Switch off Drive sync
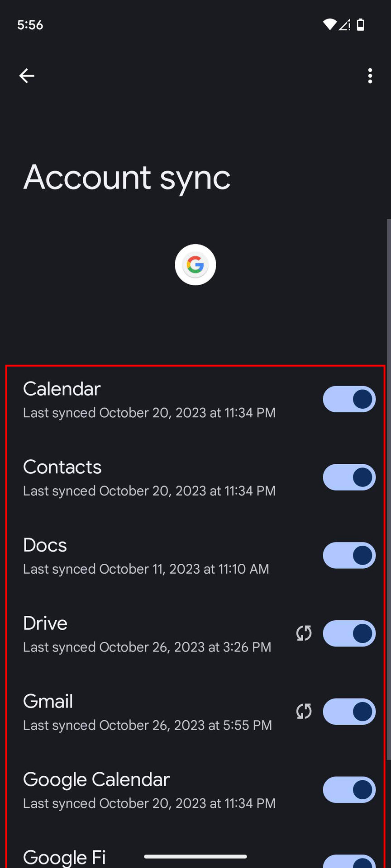 [x=349, y=633]
